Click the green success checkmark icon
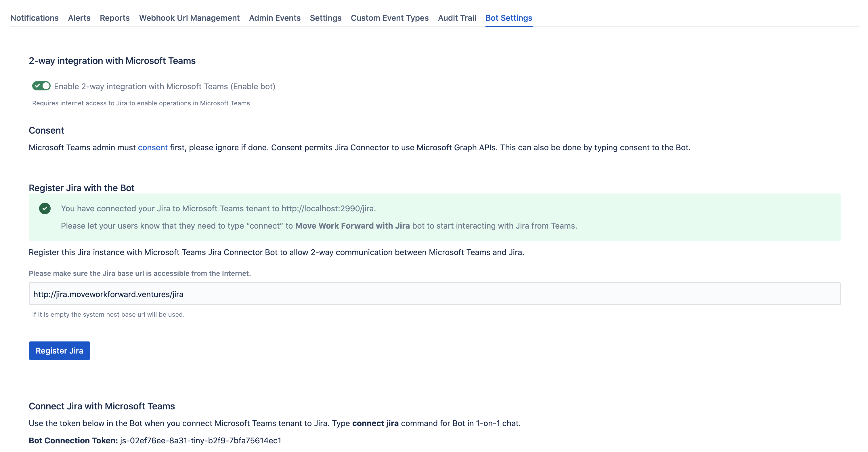The height and width of the screenshot is (452, 868). click(x=45, y=208)
